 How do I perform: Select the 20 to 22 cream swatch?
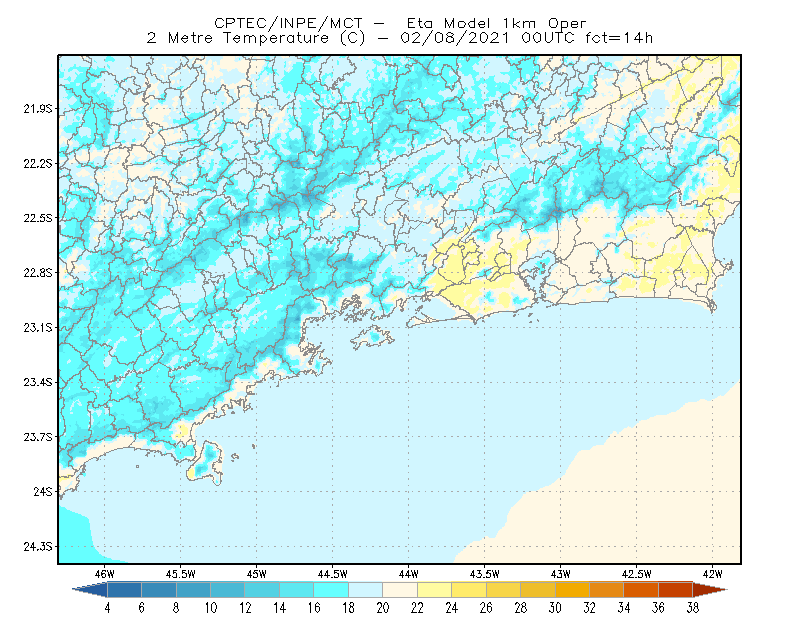pyautogui.click(x=400, y=590)
